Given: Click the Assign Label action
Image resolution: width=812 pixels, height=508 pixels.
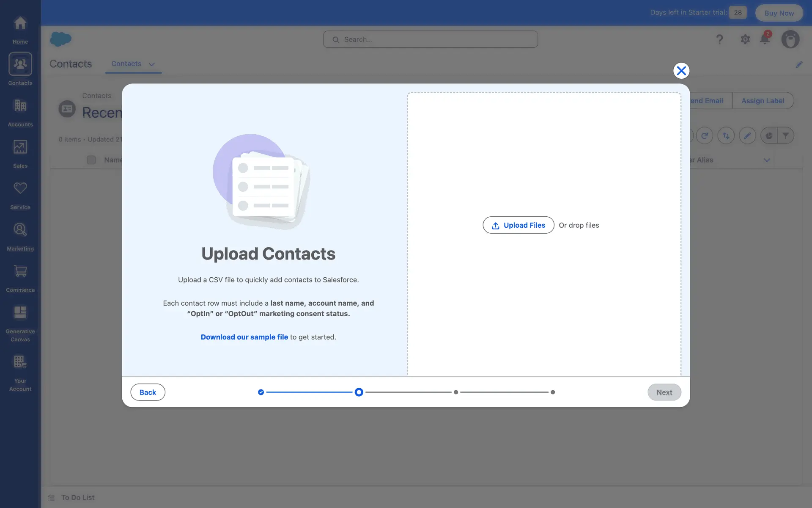Looking at the screenshot, I should [x=763, y=101].
